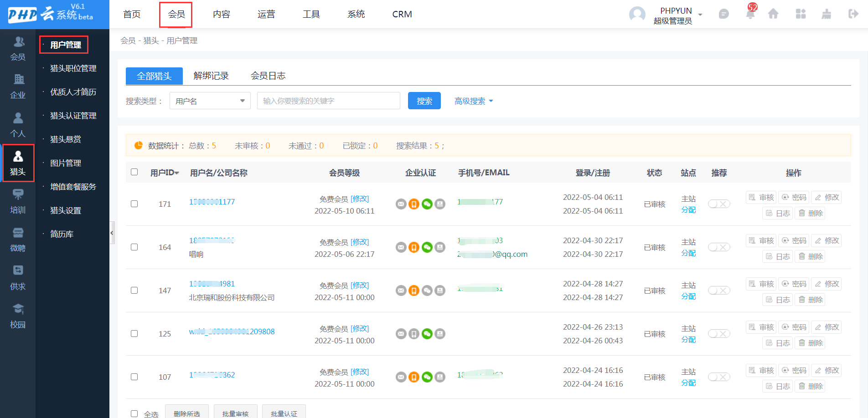868x418 pixels.
Task: Click 日志 button for user 125
Action: 778,343
